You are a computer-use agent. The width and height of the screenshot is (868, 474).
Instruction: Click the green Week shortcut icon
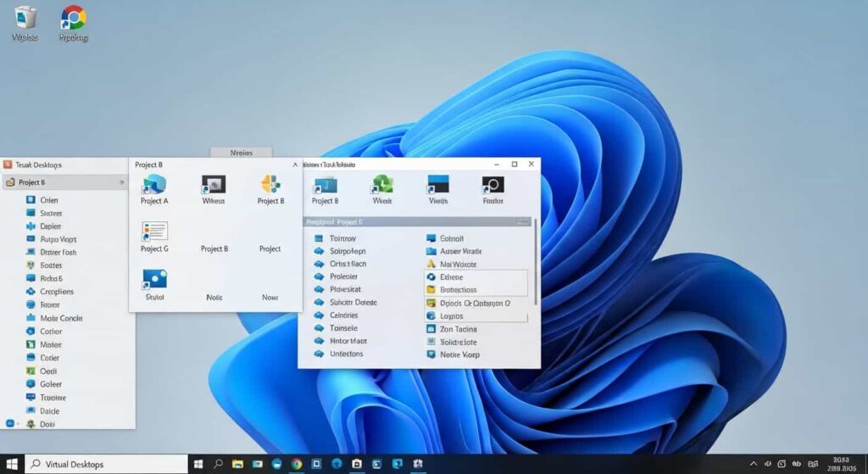point(382,185)
